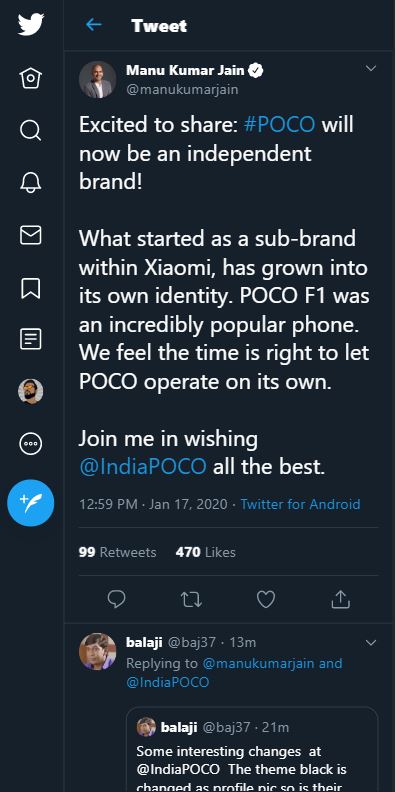Open Notifications bell icon
This screenshot has width=395, height=792.
(30, 183)
